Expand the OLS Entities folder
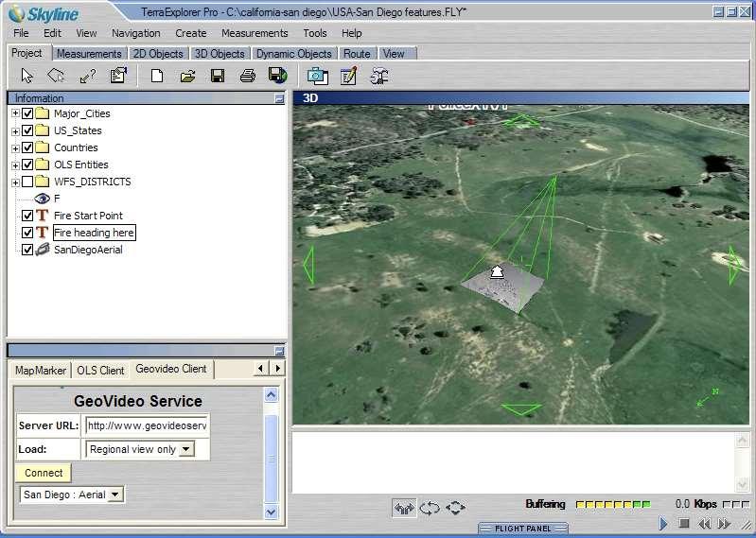The image size is (756, 538). click(x=15, y=165)
